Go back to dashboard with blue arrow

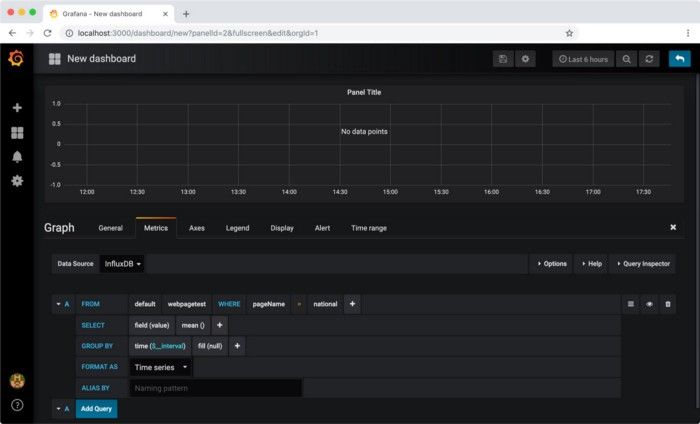click(x=679, y=59)
